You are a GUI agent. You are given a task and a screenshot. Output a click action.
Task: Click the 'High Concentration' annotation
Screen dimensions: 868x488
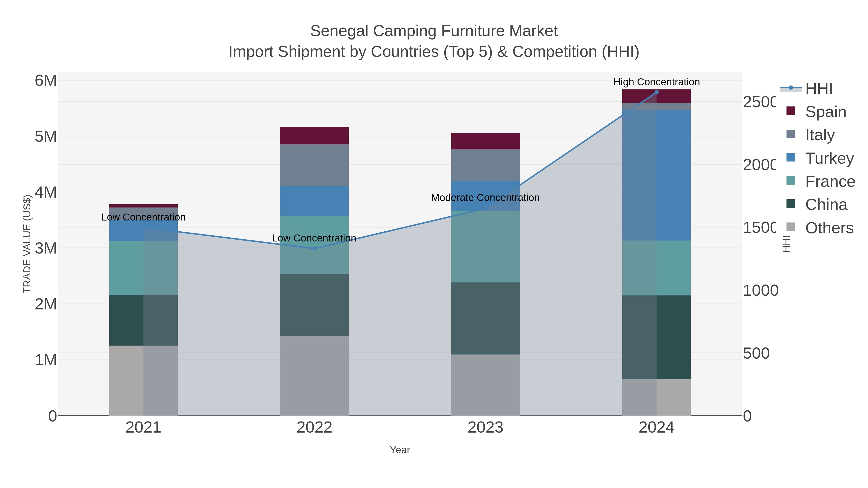pos(656,82)
